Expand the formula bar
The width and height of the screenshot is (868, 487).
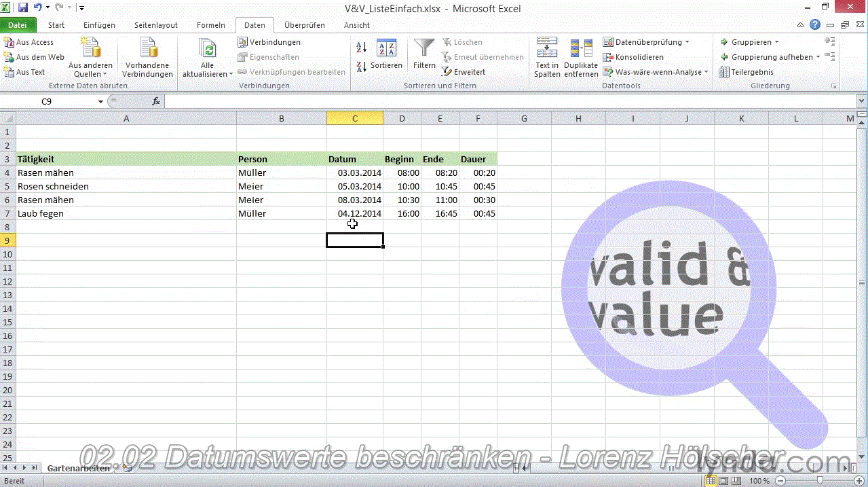tap(861, 101)
